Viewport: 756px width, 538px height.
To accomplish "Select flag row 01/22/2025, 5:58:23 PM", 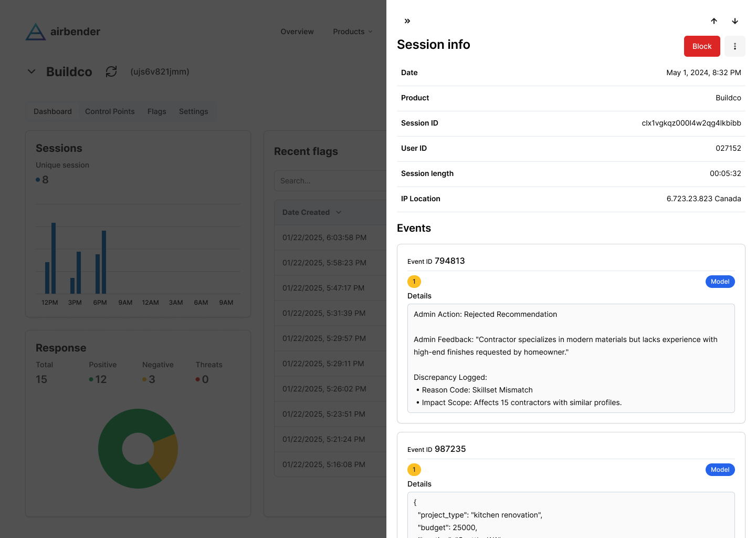I will click(x=330, y=263).
